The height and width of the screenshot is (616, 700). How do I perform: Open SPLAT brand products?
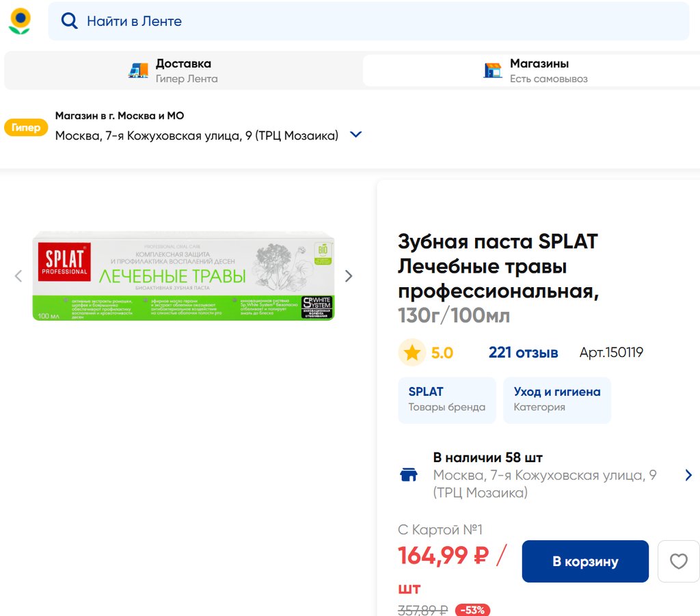(x=446, y=399)
